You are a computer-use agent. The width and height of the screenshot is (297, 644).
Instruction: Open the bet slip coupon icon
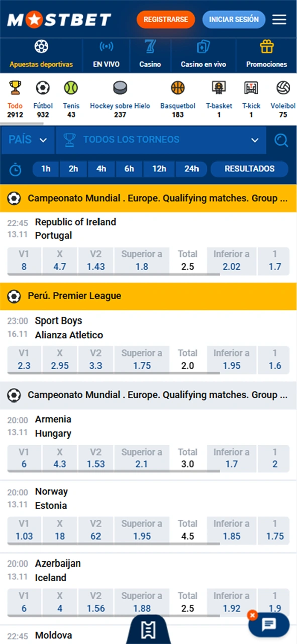coord(148,629)
